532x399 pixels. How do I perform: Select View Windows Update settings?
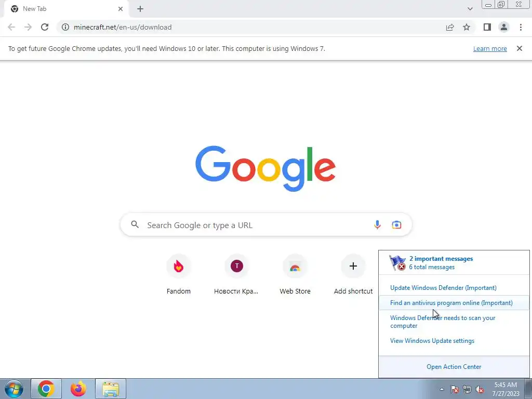click(432, 341)
